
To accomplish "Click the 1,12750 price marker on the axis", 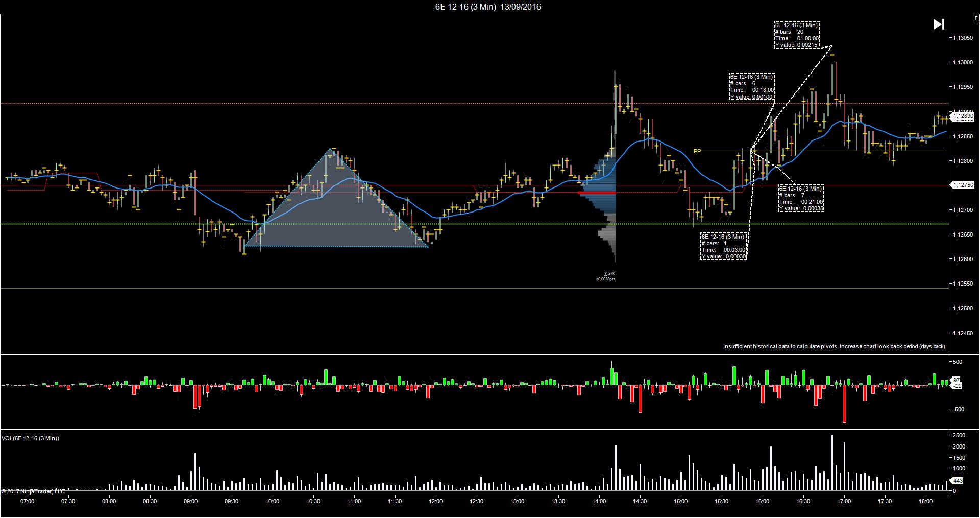I will (963, 185).
